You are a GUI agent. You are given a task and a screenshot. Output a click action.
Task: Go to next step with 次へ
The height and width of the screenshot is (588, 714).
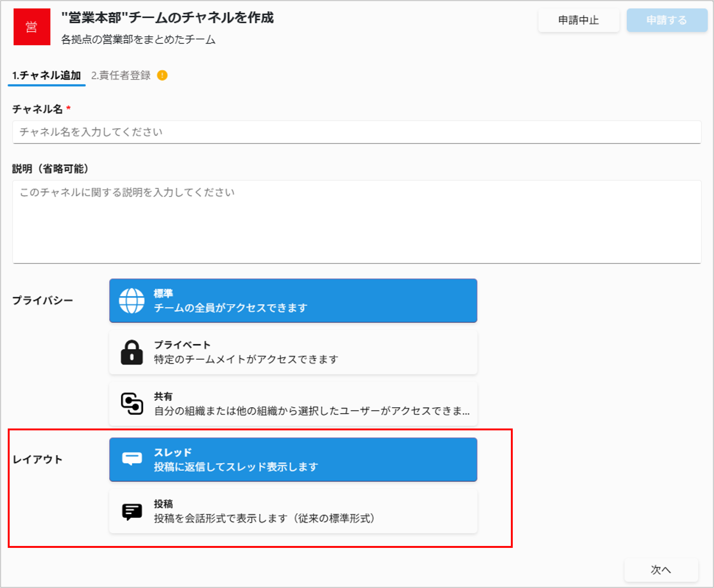tap(661, 570)
